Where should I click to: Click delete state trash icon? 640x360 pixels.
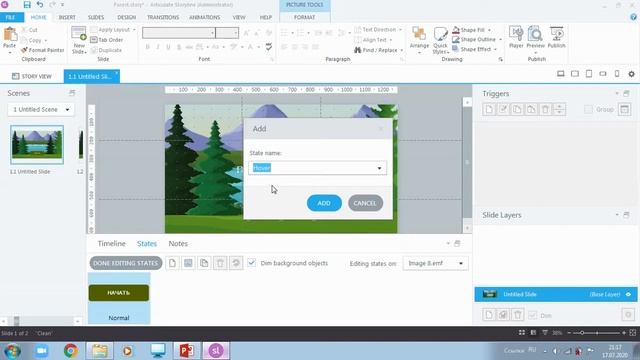coord(220,263)
